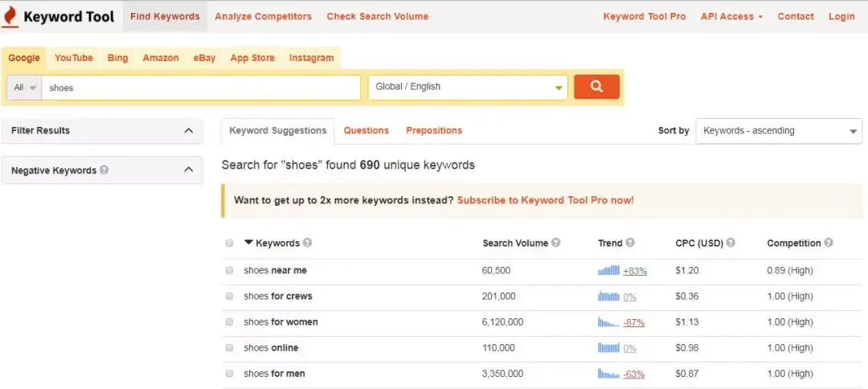
Task: Click the info icon next to Trend
Action: click(630, 243)
